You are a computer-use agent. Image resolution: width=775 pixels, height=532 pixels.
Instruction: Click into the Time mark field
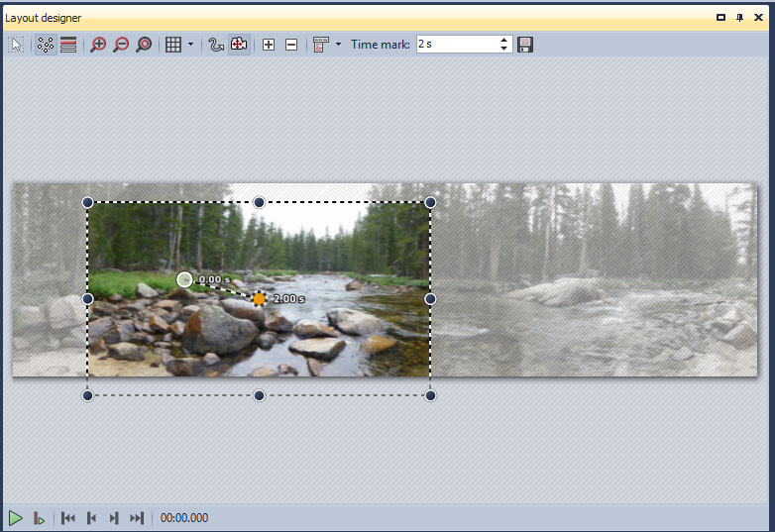coord(457,45)
